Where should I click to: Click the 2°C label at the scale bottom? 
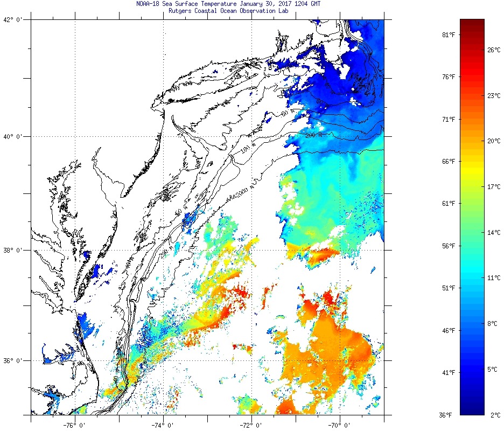(495, 415)
